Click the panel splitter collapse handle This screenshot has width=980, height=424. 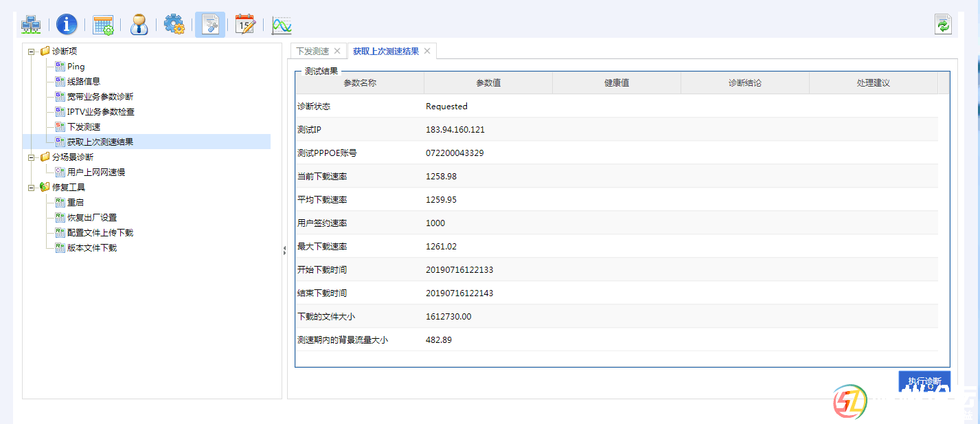(284, 252)
